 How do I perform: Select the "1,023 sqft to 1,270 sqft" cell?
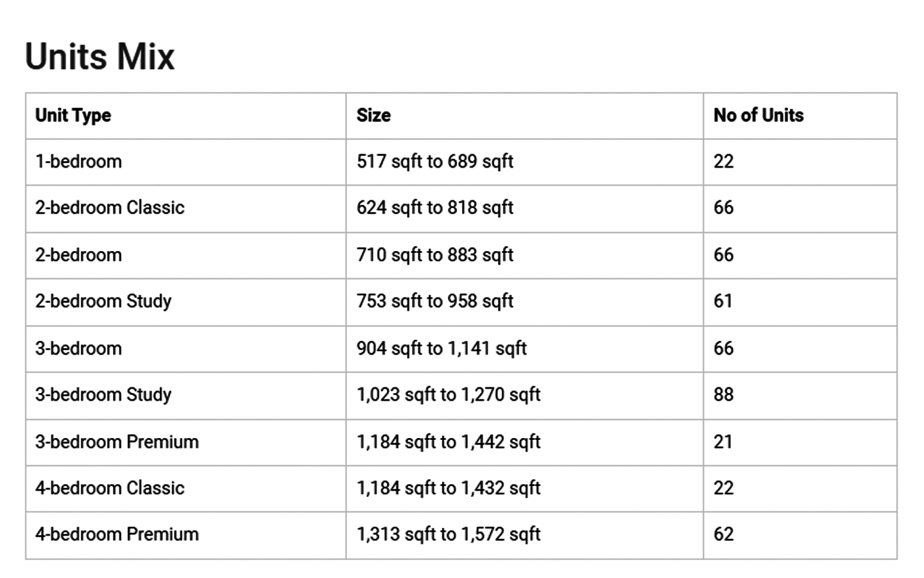click(x=449, y=394)
